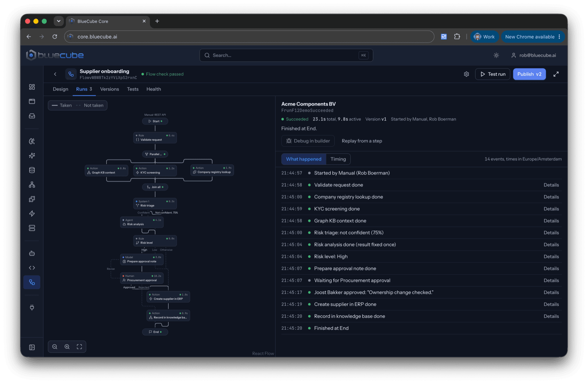This screenshot has height=384, width=588.
Task: Open the code brackets icon in sidebar
Action: pos(32,268)
